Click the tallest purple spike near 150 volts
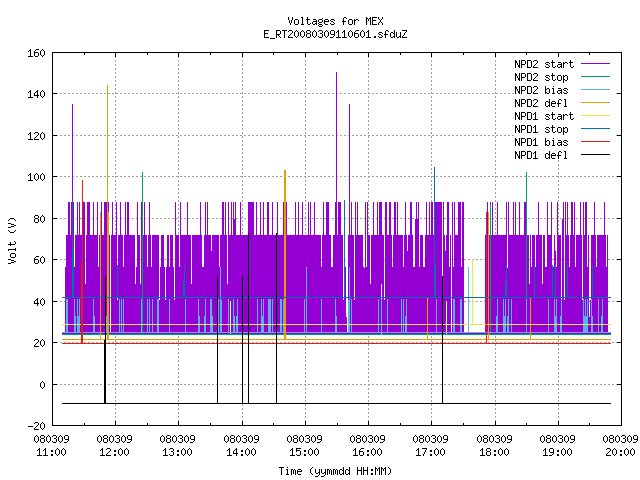Viewport: 640px width, 480px height. coord(336,137)
